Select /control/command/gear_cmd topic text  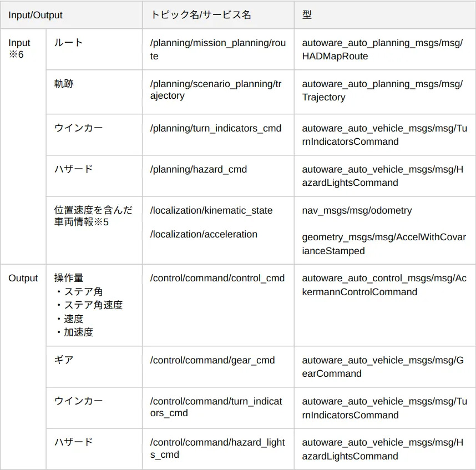[x=212, y=360]
